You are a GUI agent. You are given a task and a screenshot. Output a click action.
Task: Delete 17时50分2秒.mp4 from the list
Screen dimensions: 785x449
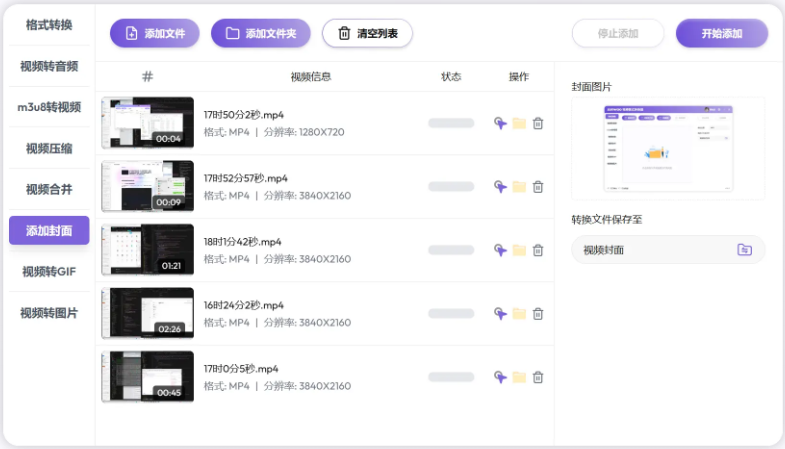(x=538, y=123)
